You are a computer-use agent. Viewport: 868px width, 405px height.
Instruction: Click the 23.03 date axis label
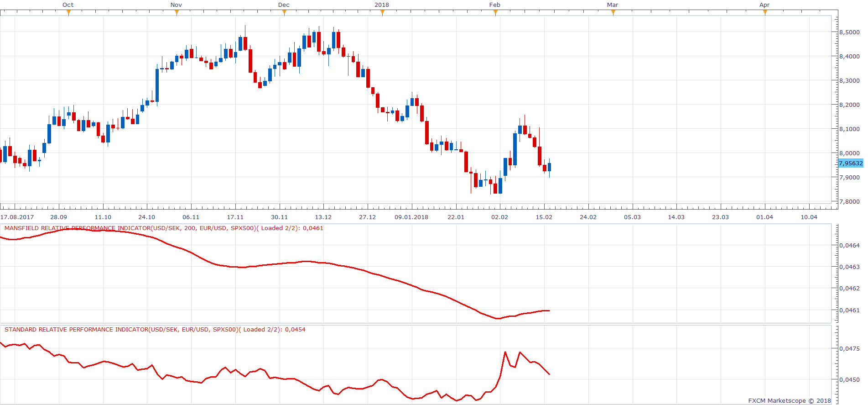(x=721, y=217)
